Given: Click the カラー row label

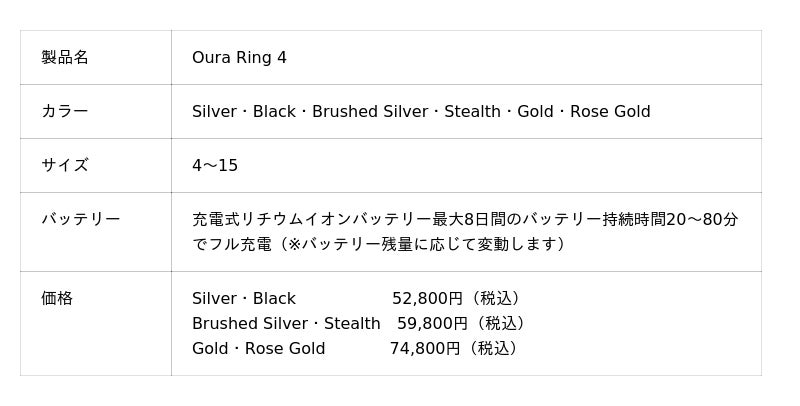Looking at the screenshot, I should click(x=65, y=112).
